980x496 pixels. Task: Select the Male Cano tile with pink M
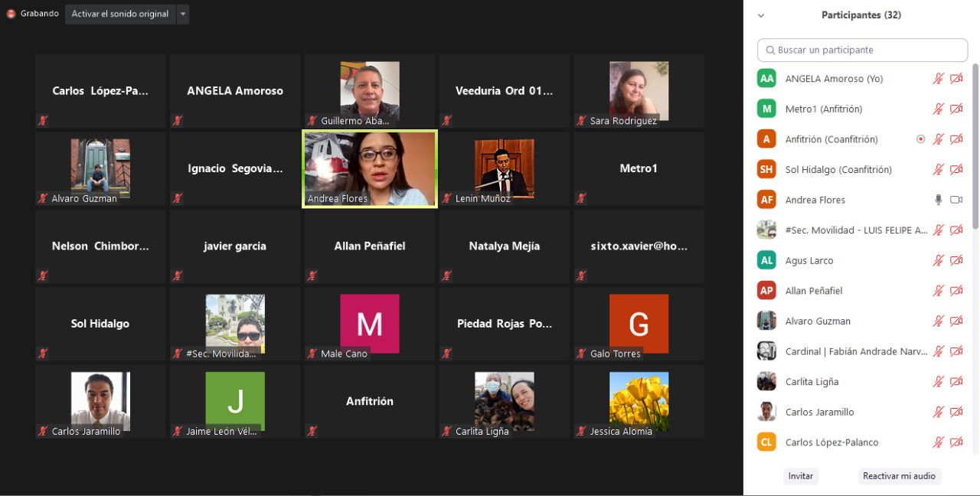coord(370,324)
